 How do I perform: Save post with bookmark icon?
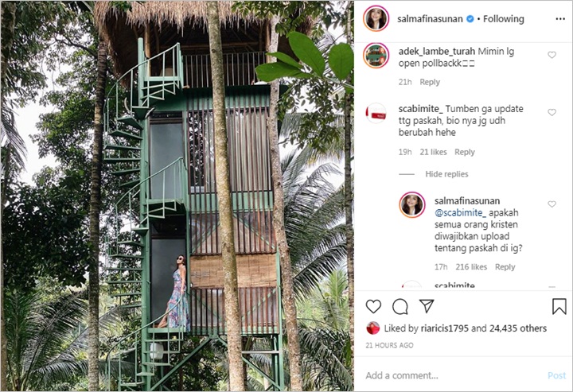(559, 306)
